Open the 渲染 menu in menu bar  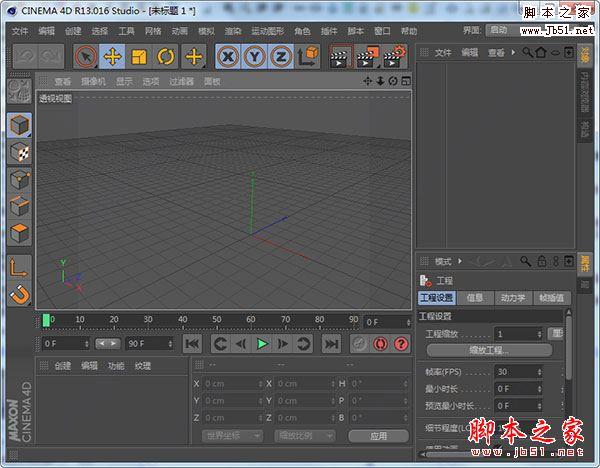232,31
